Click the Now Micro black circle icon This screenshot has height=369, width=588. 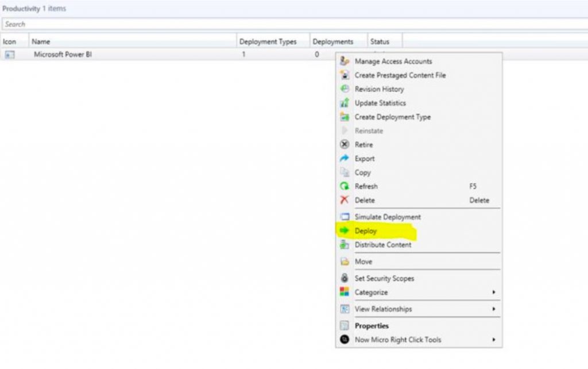point(345,339)
